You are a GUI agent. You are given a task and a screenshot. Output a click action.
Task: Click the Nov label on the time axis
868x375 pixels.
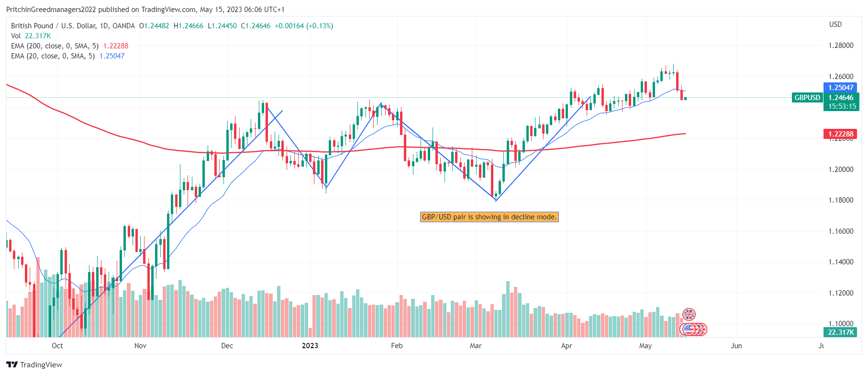(x=140, y=346)
